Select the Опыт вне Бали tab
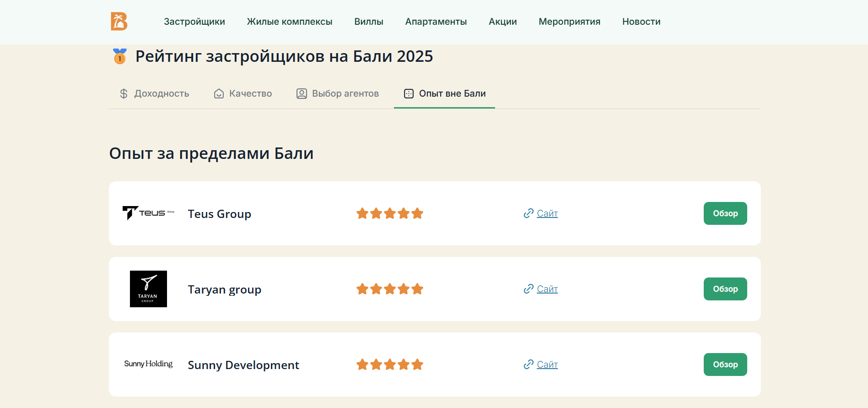The image size is (868, 408). point(444,93)
